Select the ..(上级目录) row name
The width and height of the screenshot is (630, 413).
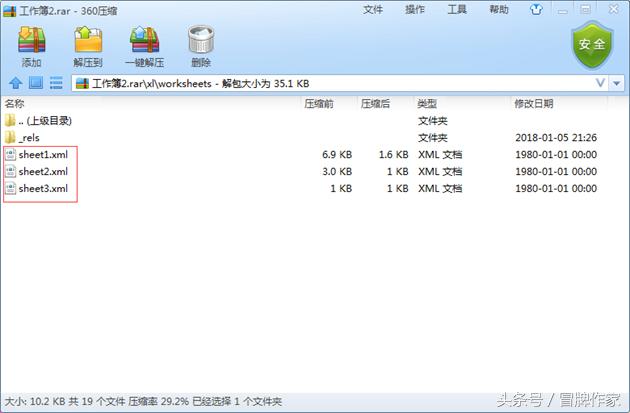point(45,121)
